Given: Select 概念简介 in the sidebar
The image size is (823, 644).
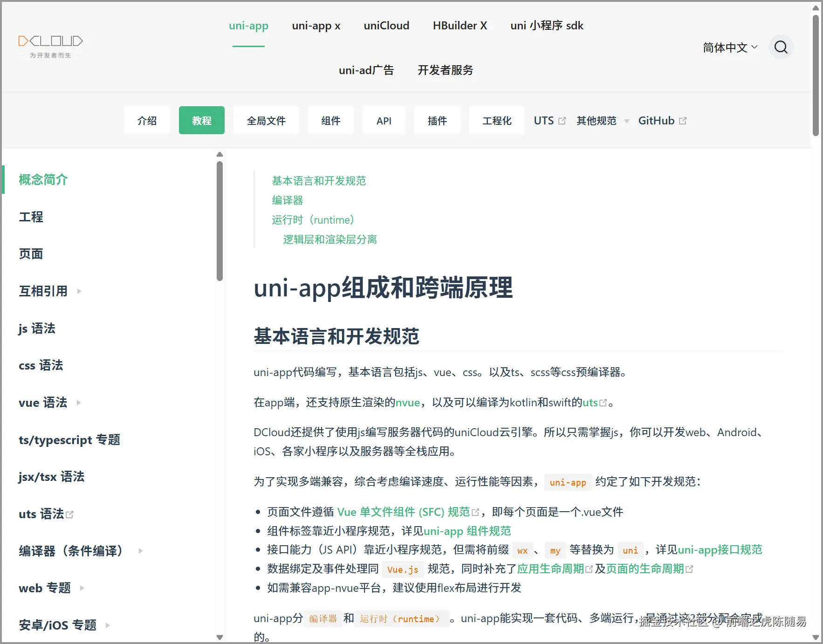Looking at the screenshot, I should 43,179.
